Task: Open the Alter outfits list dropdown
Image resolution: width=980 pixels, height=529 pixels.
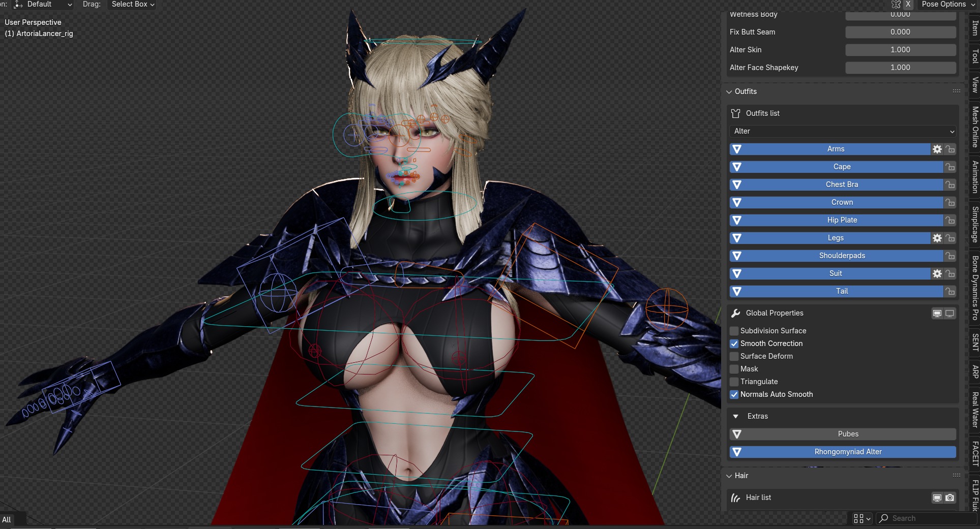Action: click(x=843, y=131)
